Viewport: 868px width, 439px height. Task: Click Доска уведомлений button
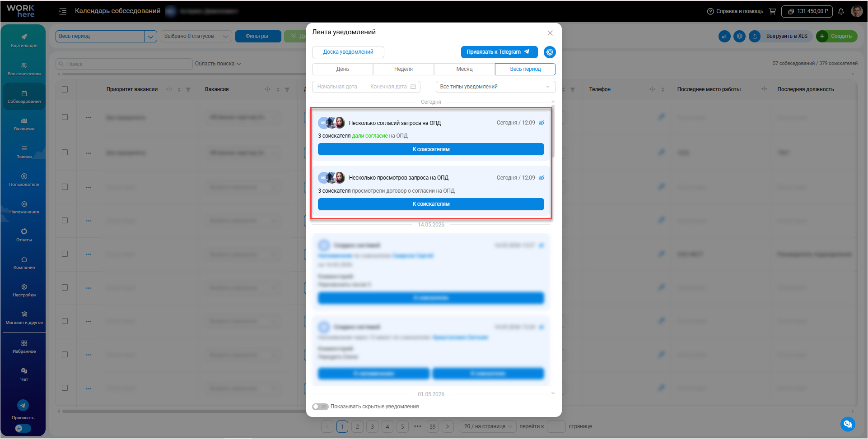[348, 52]
